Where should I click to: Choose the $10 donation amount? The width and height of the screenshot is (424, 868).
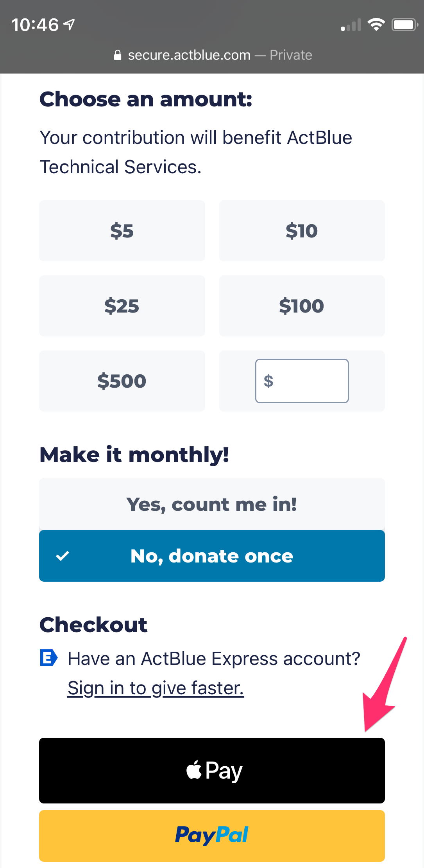pos(302,231)
